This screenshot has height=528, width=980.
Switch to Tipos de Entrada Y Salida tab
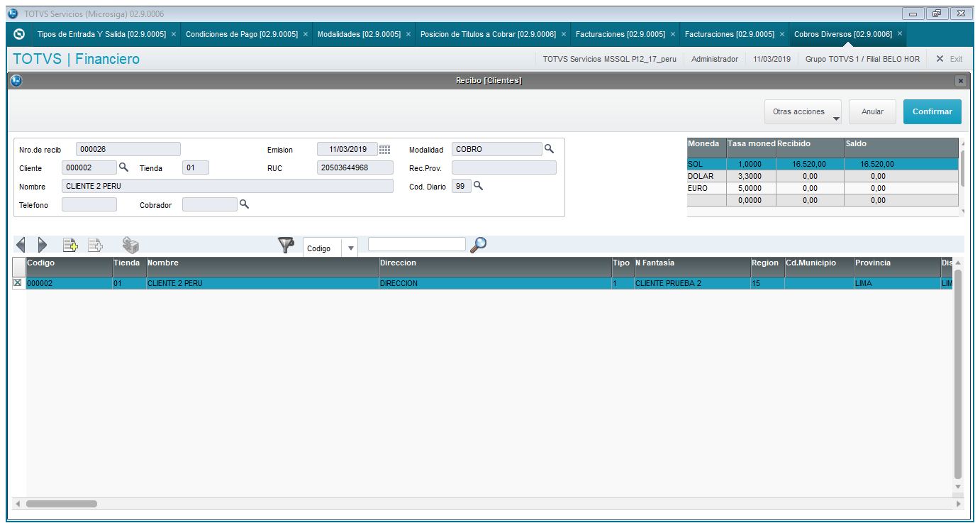tap(101, 34)
